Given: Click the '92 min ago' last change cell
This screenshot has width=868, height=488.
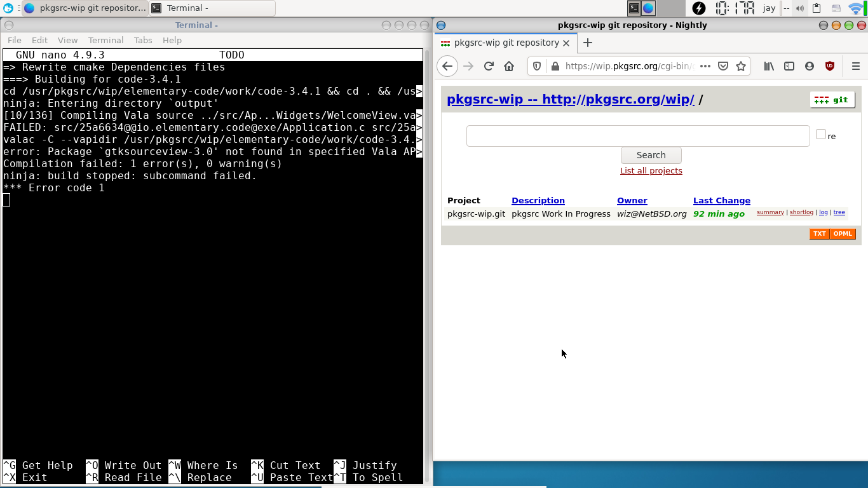Looking at the screenshot, I should point(719,213).
